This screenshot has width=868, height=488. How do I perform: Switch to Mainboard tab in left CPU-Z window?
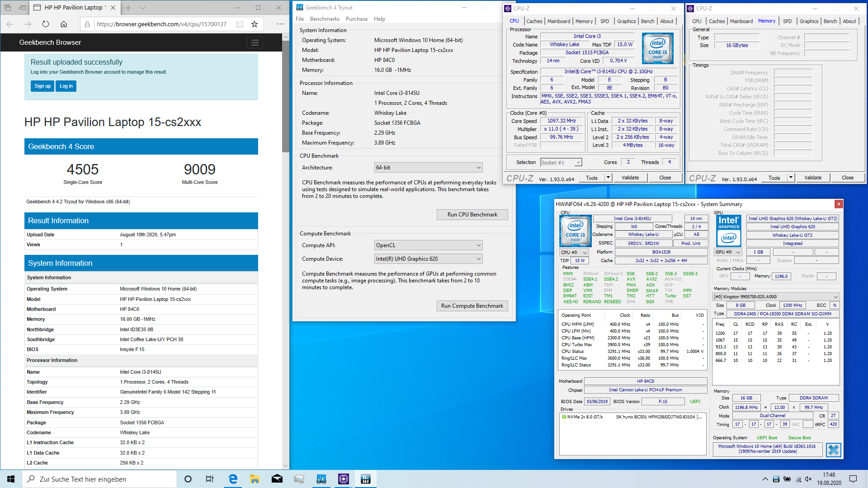(559, 21)
